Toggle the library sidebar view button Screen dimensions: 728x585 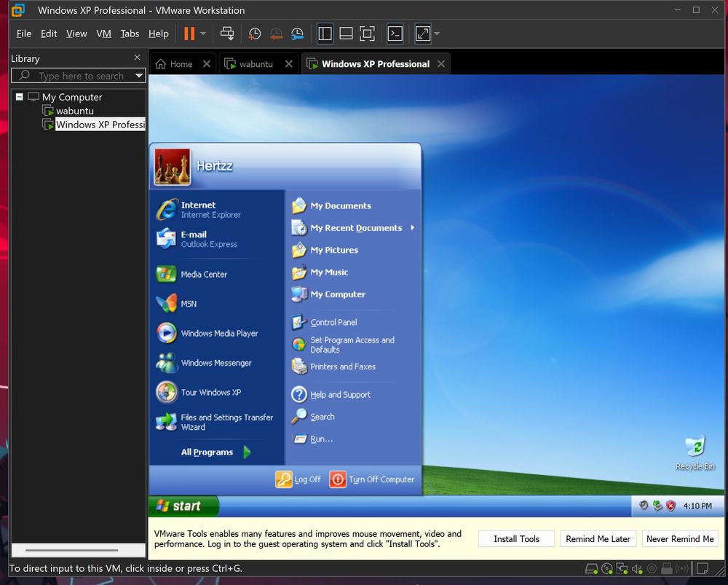tap(325, 34)
